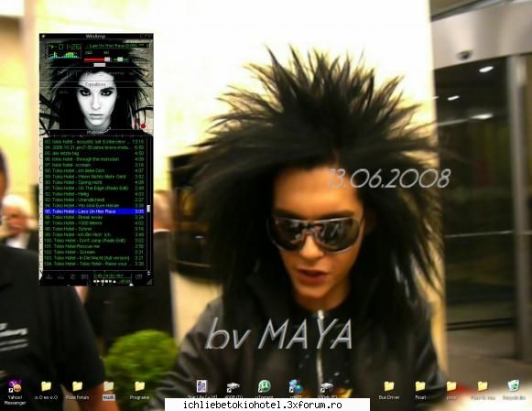Open the 'o.O eu o.O' desktop folder
Screen dimensions: 532x411
pyautogui.click(x=46, y=390)
